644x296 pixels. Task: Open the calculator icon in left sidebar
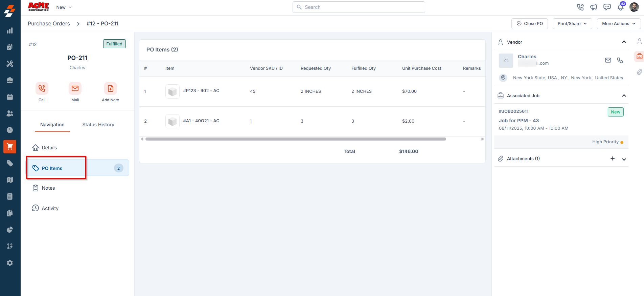point(10,196)
